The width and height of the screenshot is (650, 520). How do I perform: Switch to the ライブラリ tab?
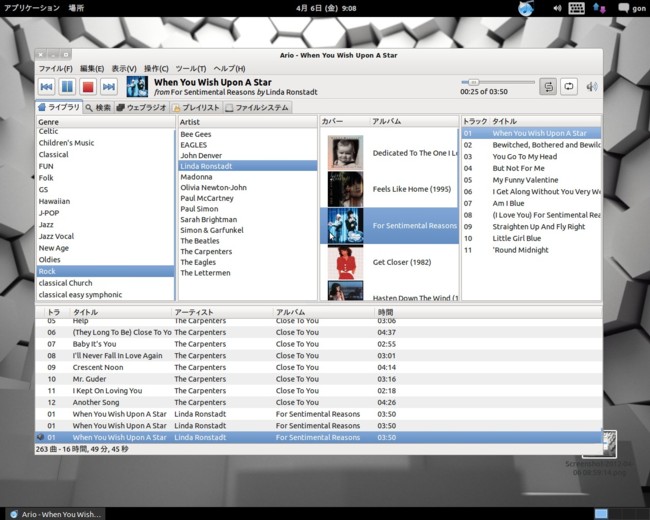[x=59, y=107]
